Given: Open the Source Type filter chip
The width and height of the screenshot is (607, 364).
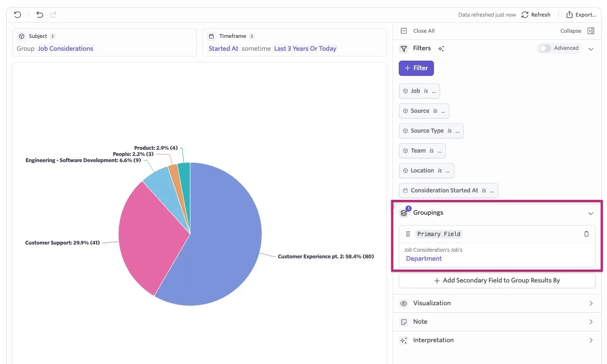Looking at the screenshot, I should (431, 131).
